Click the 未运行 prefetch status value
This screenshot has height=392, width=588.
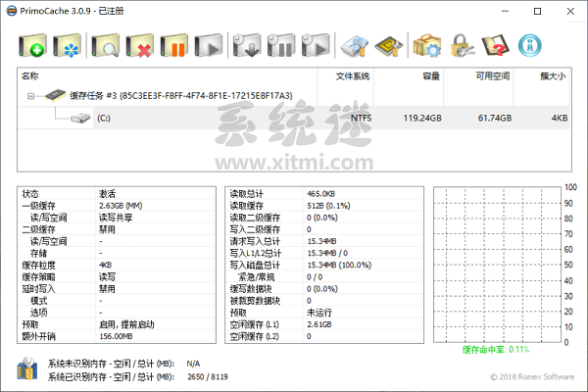(x=319, y=313)
